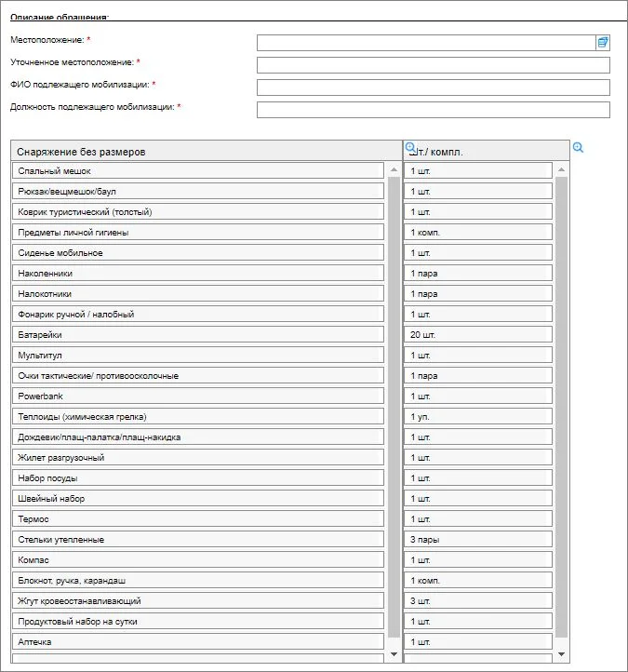Select the Жгут кровеостанавливающий item
628x672 pixels.
tap(198, 601)
